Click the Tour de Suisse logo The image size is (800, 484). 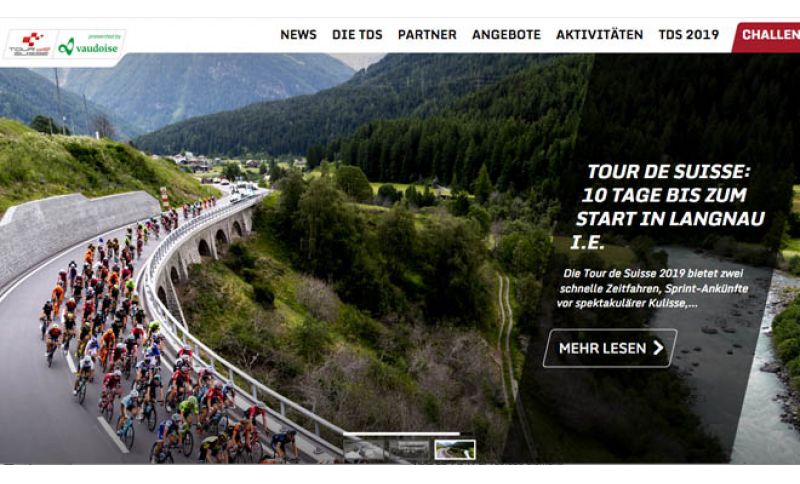tap(31, 44)
